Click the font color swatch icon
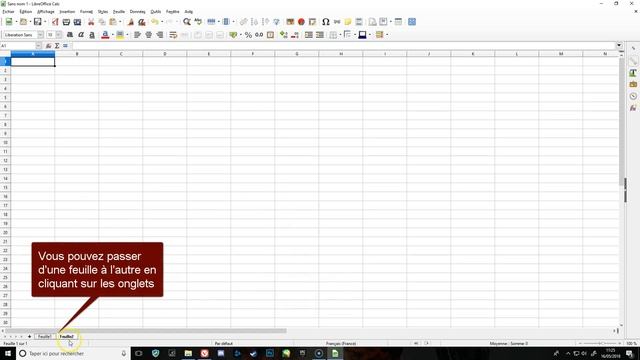 point(105,35)
